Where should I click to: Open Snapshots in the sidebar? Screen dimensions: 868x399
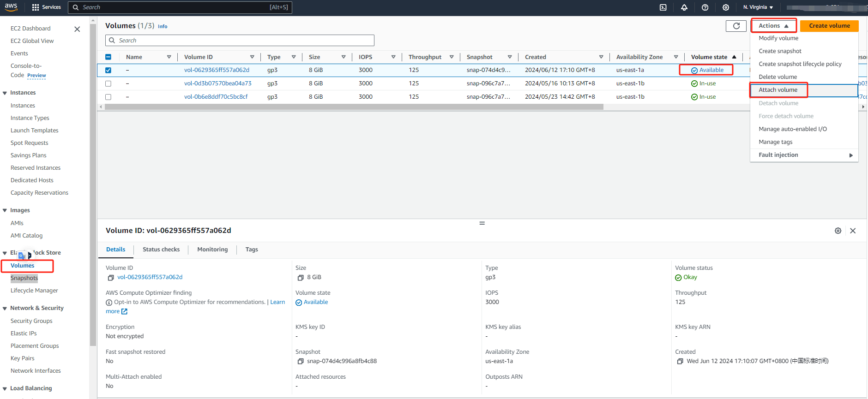tap(24, 278)
